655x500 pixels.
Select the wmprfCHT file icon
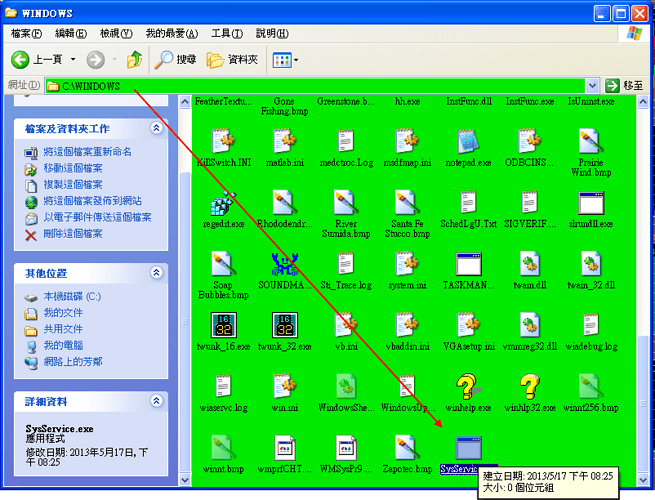point(284,448)
